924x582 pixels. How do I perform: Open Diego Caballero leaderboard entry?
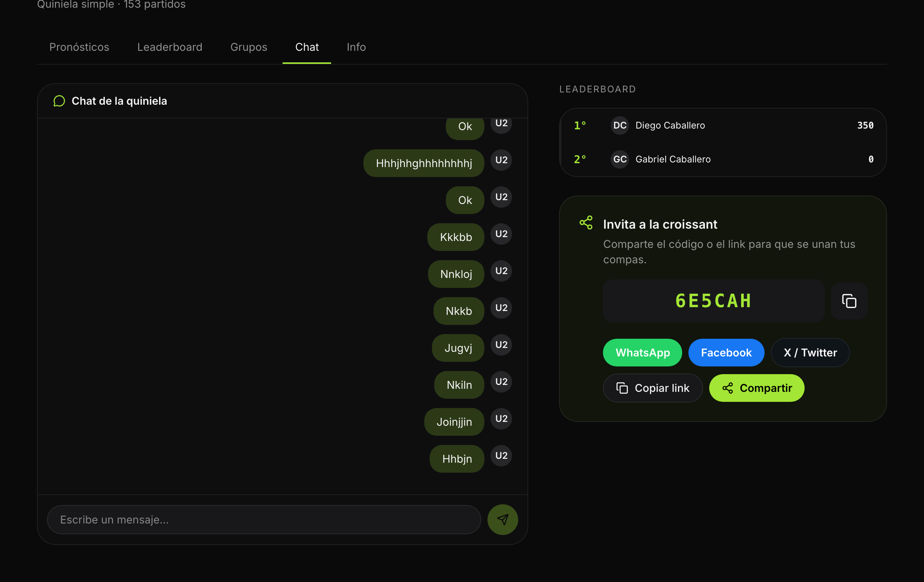pos(723,125)
